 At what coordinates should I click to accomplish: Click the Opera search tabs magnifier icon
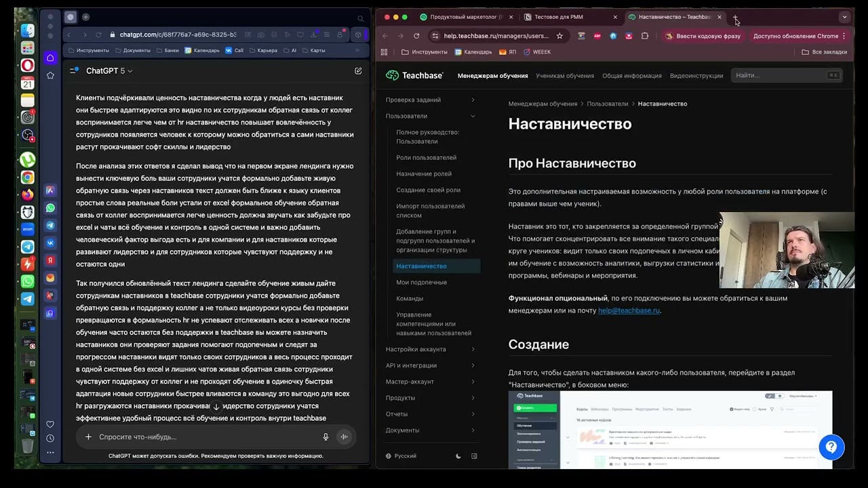pos(361,18)
